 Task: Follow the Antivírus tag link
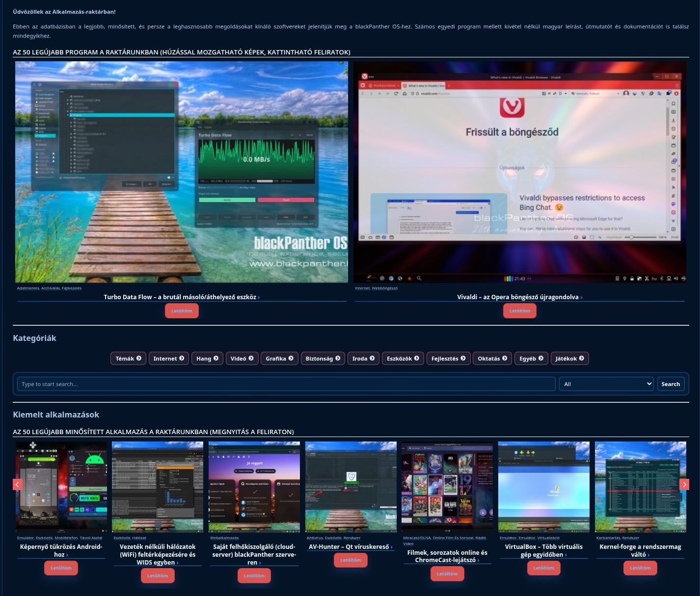[315, 538]
